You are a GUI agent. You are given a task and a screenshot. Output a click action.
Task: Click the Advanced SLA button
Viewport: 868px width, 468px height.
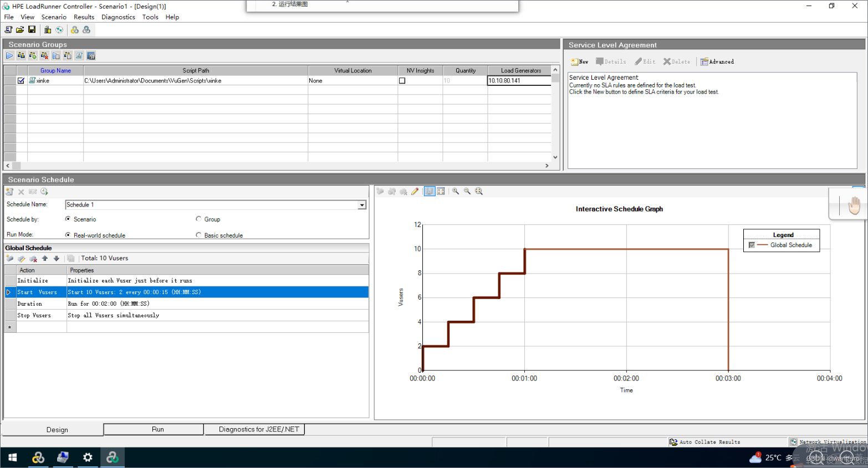(717, 61)
